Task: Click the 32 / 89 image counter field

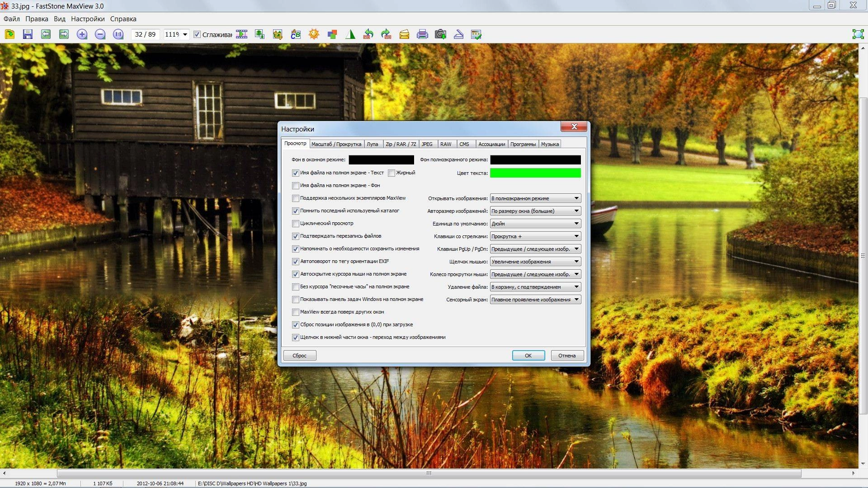Action: click(145, 34)
